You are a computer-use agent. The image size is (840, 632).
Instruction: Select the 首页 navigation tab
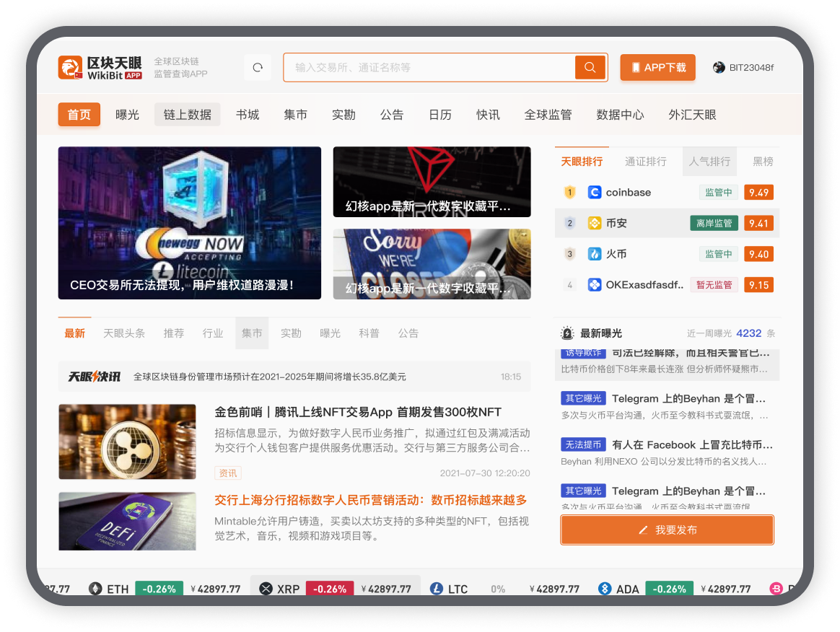click(x=79, y=115)
